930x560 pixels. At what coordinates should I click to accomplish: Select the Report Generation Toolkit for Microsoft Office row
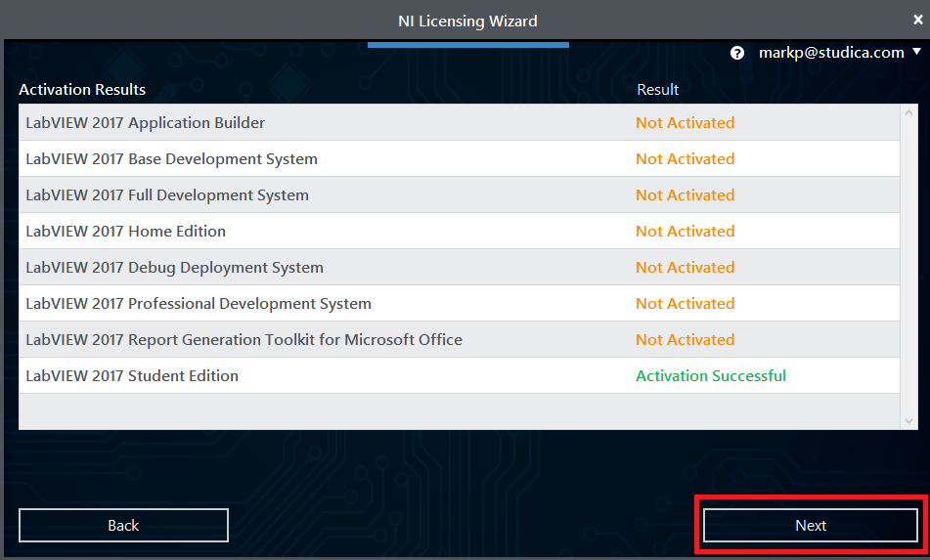(x=459, y=339)
